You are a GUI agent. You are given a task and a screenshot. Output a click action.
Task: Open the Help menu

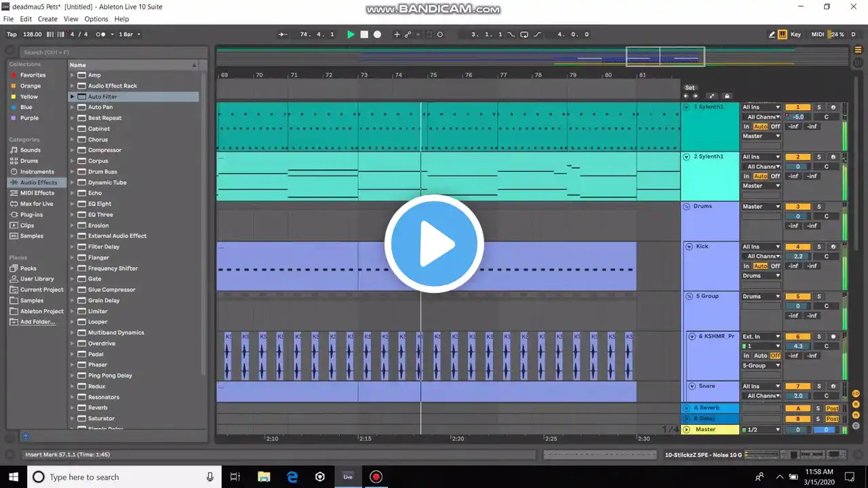[x=121, y=19]
